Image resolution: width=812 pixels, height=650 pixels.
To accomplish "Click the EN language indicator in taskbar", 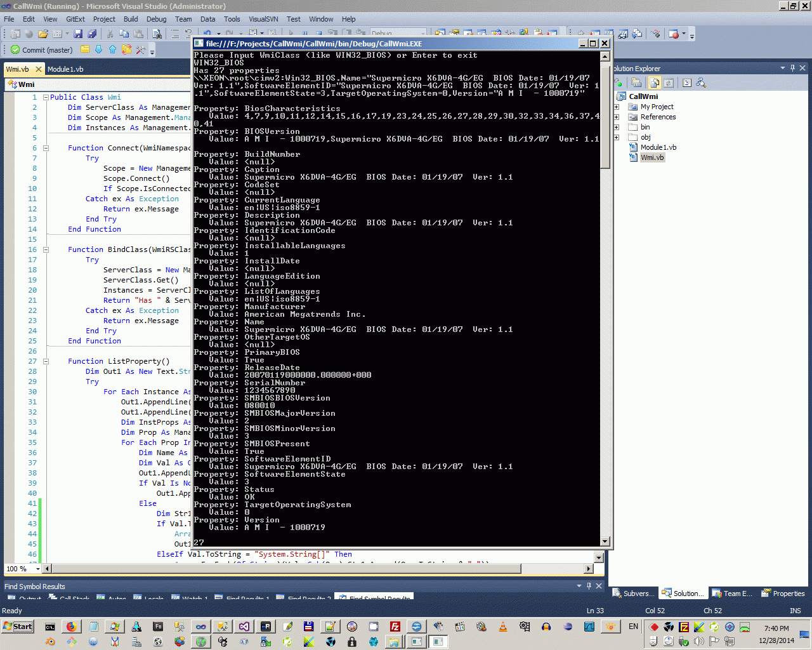I will [633, 627].
